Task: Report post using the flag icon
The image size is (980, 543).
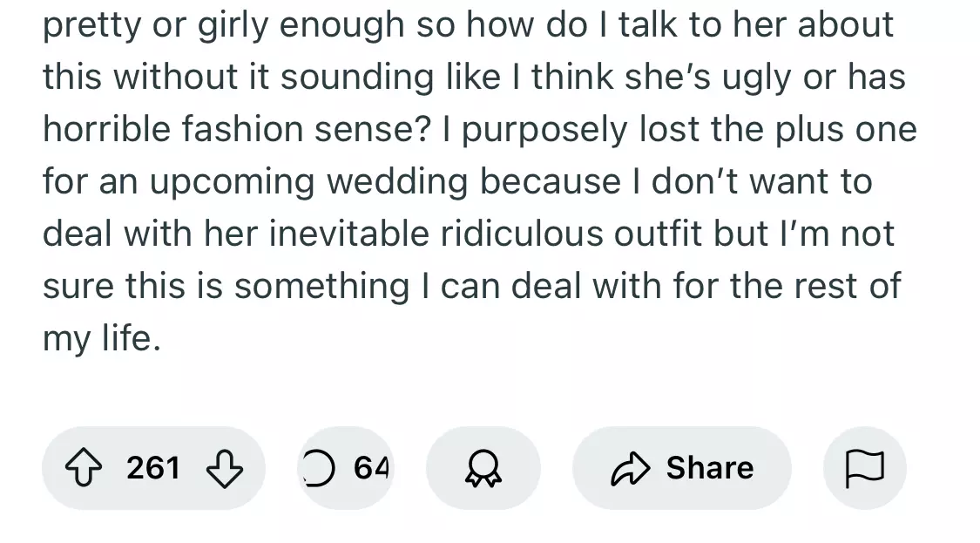Action: (864, 469)
